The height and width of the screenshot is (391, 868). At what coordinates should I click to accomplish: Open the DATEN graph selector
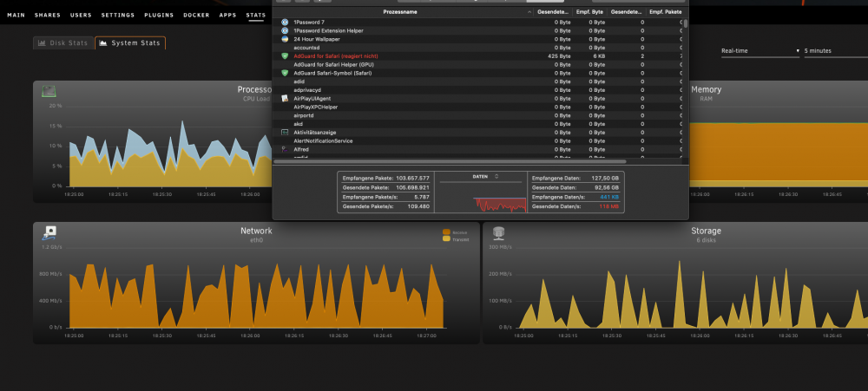[485, 176]
